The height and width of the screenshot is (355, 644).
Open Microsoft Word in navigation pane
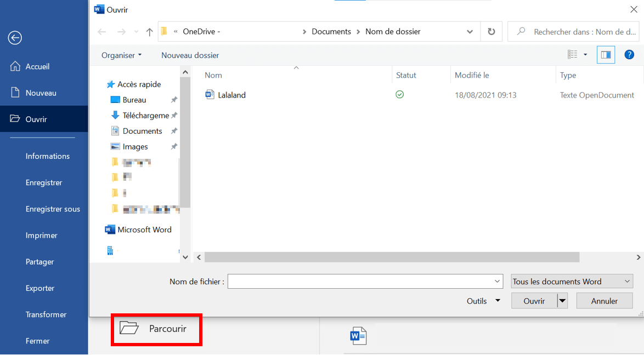click(144, 230)
